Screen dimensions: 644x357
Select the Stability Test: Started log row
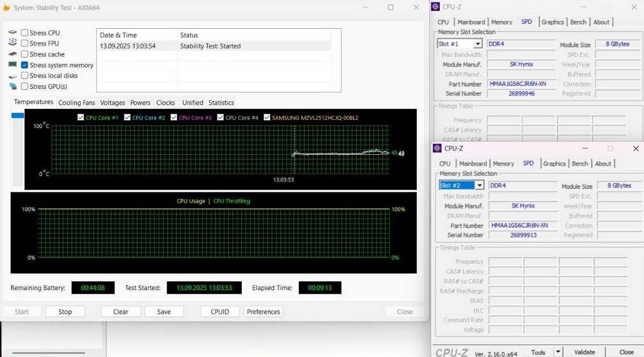pos(214,46)
